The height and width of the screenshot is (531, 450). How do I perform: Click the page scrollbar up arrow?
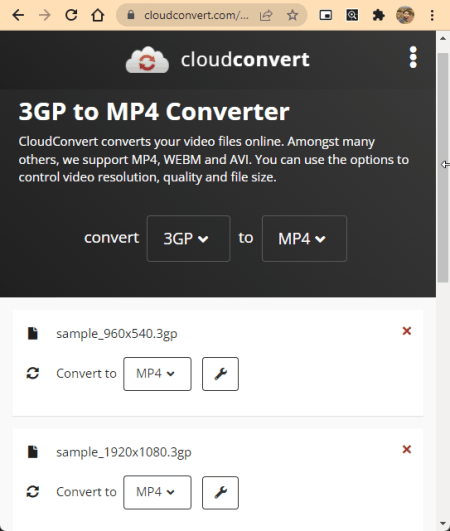click(x=443, y=38)
